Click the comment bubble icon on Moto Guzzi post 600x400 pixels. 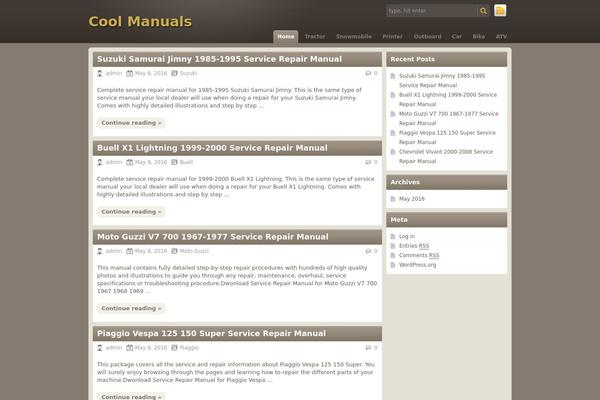tap(368, 251)
